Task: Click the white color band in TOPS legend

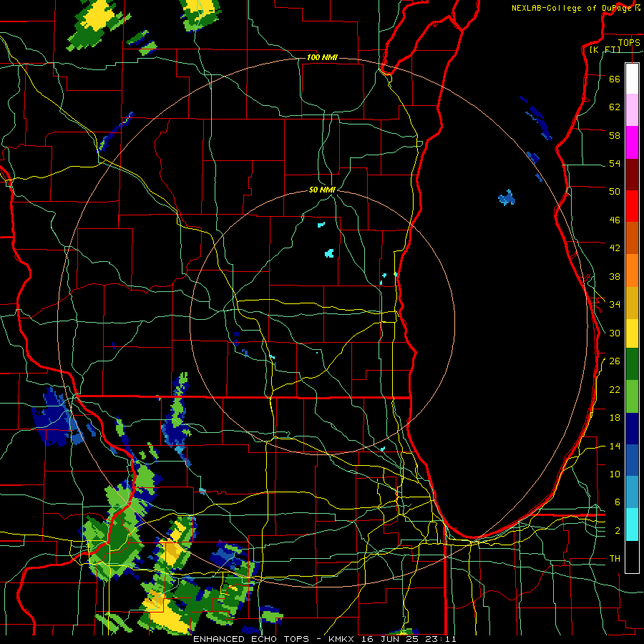Action: click(x=632, y=79)
